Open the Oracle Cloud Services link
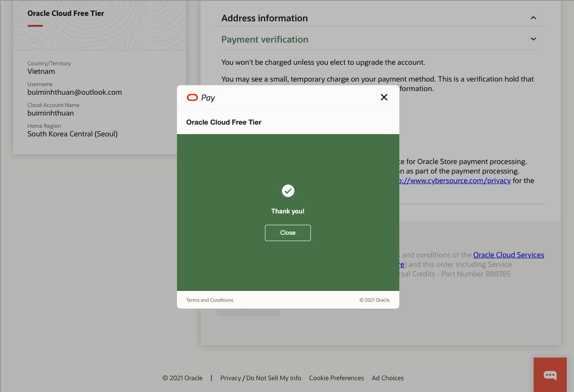This screenshot has height=392, width=574. click(509, 255)
